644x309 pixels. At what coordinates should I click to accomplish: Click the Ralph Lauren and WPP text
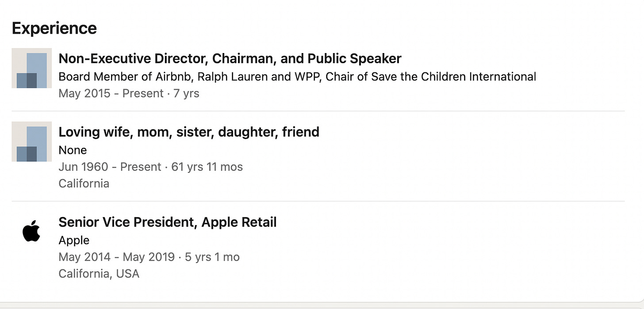click(260, 76)
